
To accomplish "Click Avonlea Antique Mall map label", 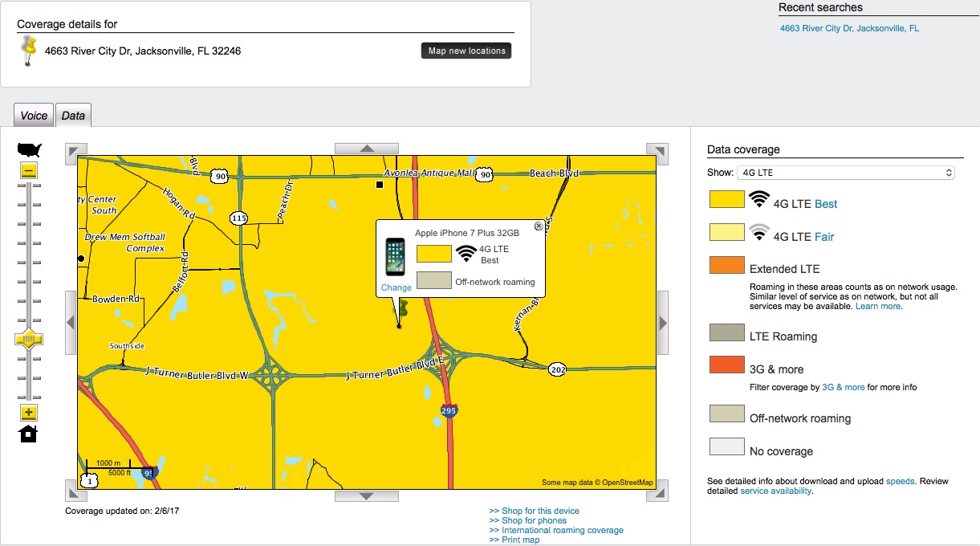I will pos(429,173).
